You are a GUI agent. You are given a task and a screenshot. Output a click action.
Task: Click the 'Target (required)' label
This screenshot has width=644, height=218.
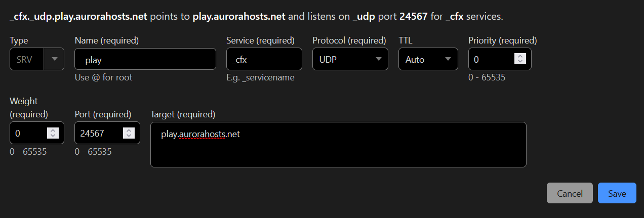(x=183, y=114)
